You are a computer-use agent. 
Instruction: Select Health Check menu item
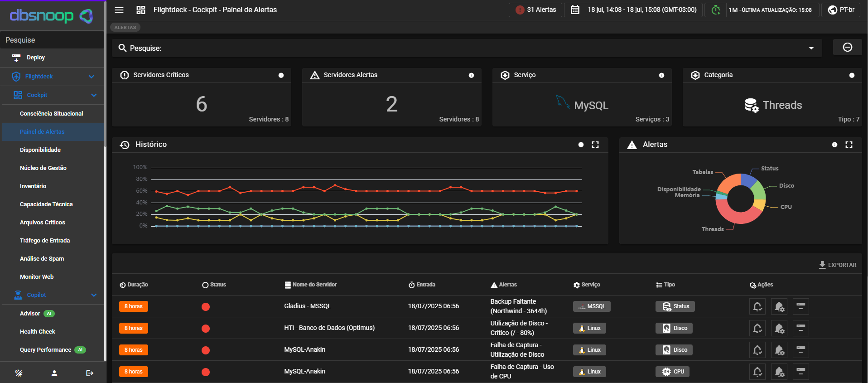[38, 332]
